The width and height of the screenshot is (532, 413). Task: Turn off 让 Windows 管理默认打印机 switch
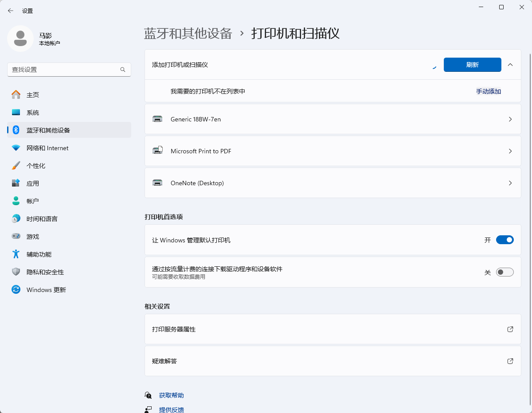[x=505, y=240]
